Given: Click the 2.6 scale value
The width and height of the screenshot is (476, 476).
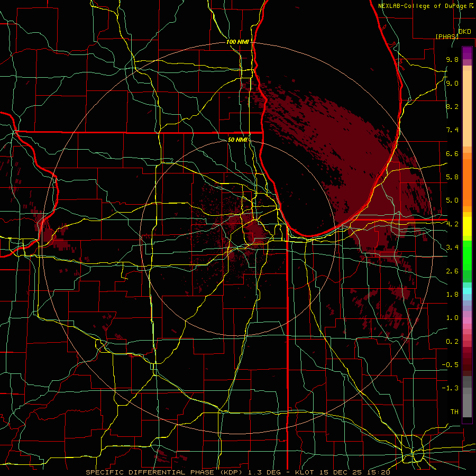Looking at the screenshot, I should pyautogui.click(x=452, y=271).
